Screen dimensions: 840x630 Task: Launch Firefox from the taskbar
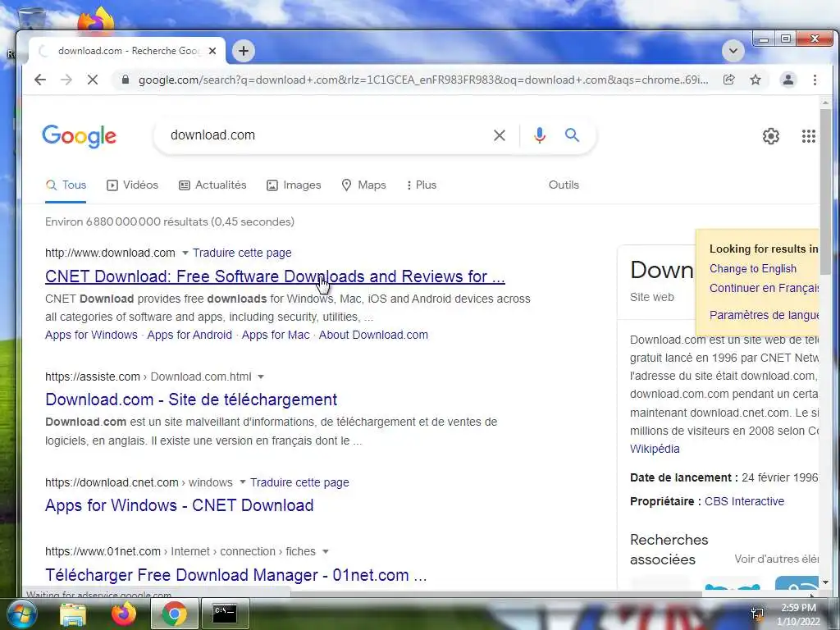[123, 614]
